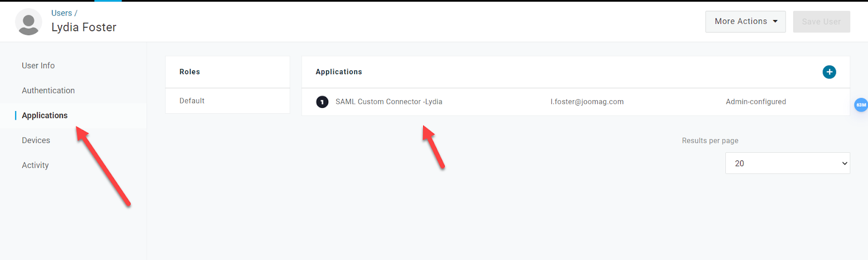Switch to the Authentication tab
Viewport: 868px width, 260px height.
tap(48, 90)
